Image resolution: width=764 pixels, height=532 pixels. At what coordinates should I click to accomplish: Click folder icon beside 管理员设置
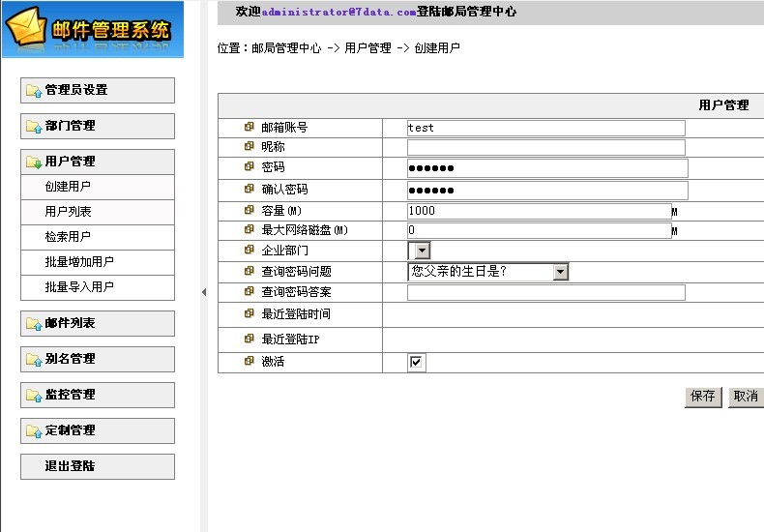click(34, 91)
